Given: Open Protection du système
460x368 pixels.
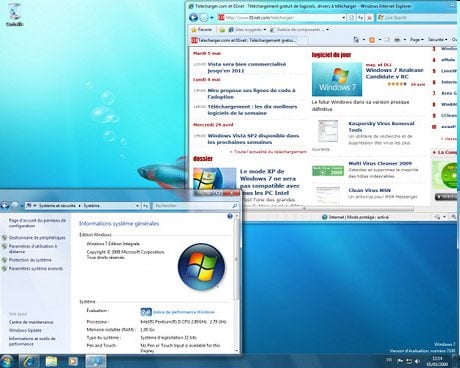Looking at the screenshot, I should coord(30,260).
